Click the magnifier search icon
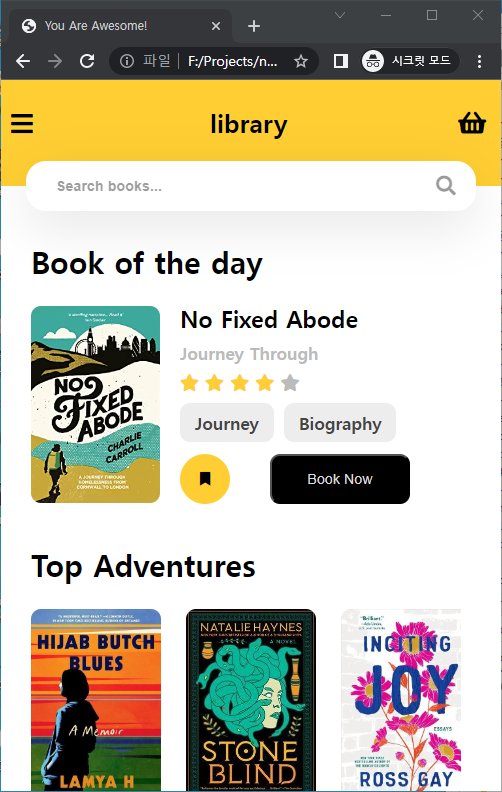The height and width of the screenshot is (792, 502). [x=446, y=186]
